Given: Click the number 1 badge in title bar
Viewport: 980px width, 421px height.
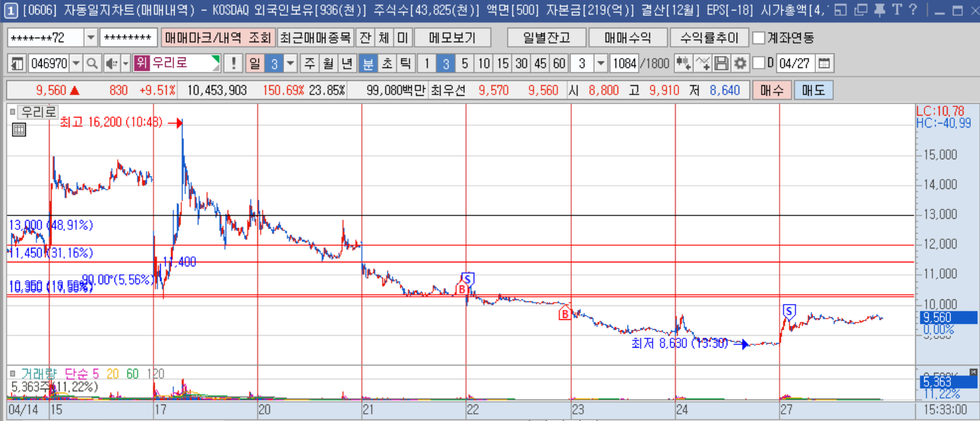Looking at the screenshot, I should tap(11, 10).
